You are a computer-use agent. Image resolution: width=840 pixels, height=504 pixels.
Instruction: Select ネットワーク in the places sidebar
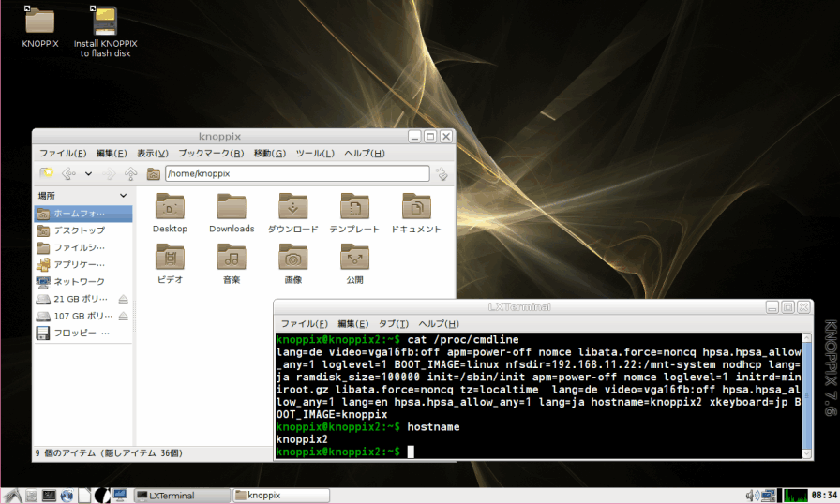tap(83, 281)
